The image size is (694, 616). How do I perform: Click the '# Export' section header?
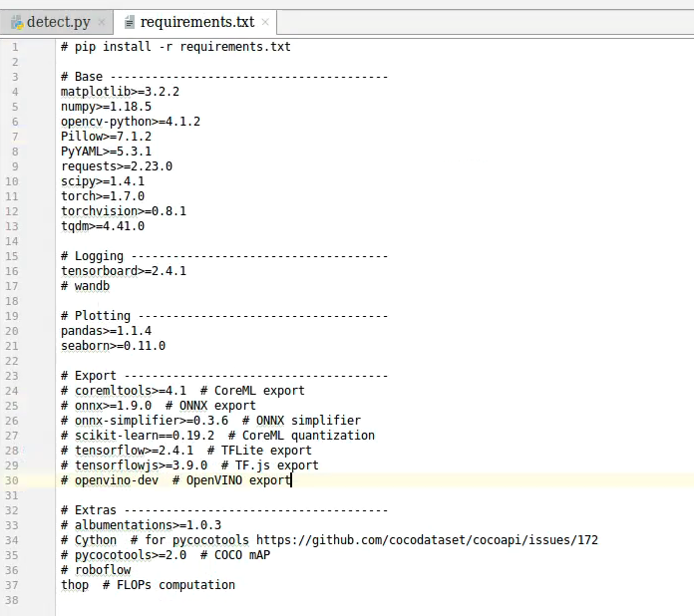(x=224, y=376)
